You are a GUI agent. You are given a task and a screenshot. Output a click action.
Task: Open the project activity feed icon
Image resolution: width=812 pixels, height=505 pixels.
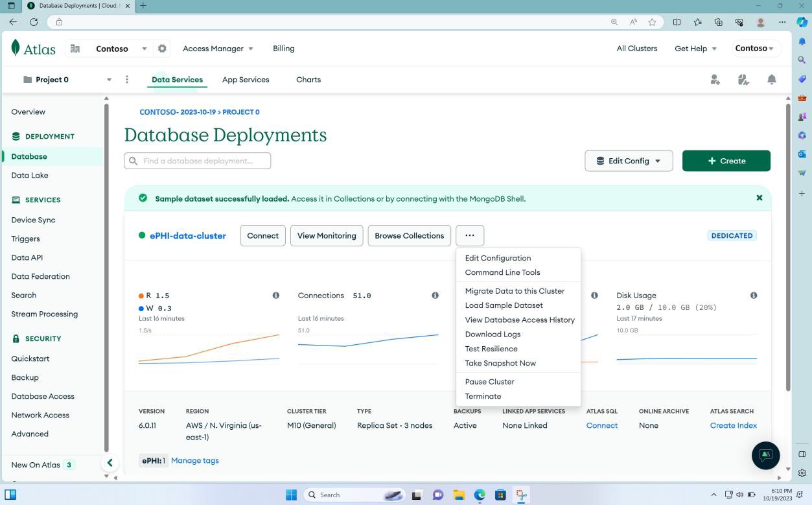click(x=743, y=79)
